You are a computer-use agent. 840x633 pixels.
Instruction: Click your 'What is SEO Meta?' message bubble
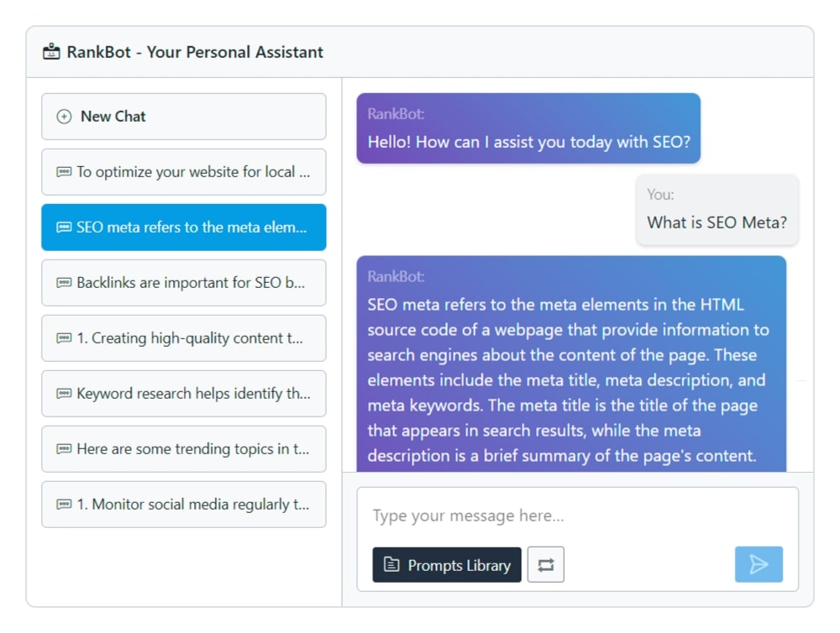point(717,210)
